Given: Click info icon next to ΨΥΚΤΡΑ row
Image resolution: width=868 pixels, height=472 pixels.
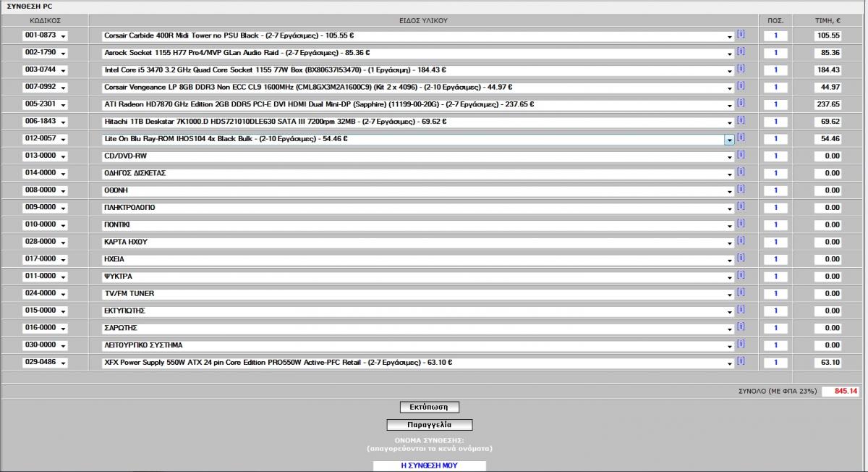Looking at the screenshot, I should (x=741, y=275).
